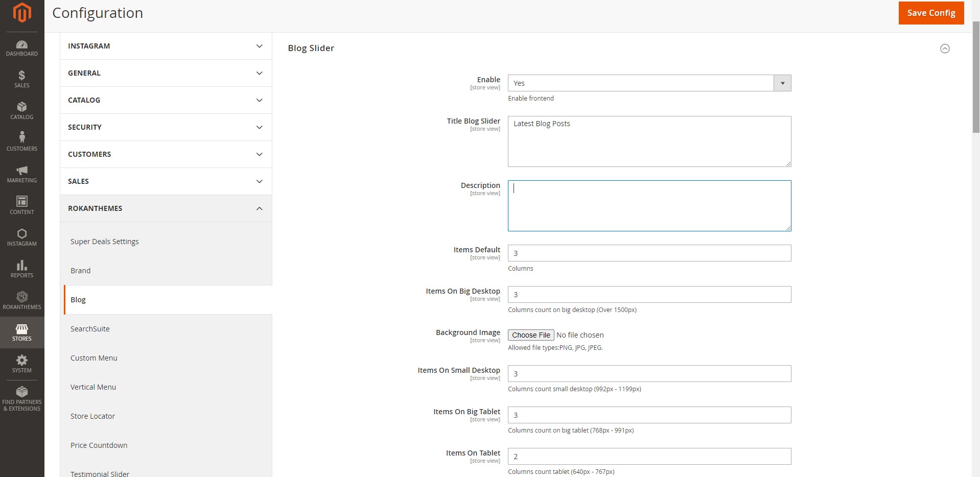980x477 pixels.
Task: Collapse the ROKANTHEMES config section
Action: tap(166, 208)
